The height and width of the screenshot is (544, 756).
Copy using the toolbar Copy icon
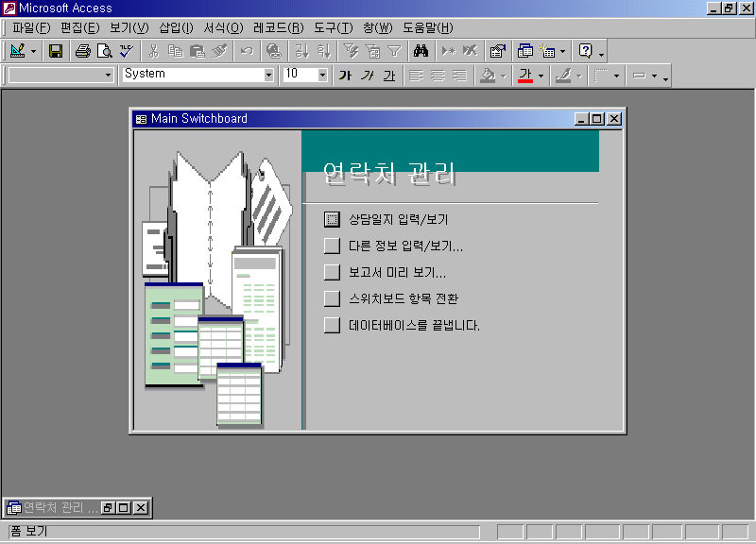tap(176, 51)
